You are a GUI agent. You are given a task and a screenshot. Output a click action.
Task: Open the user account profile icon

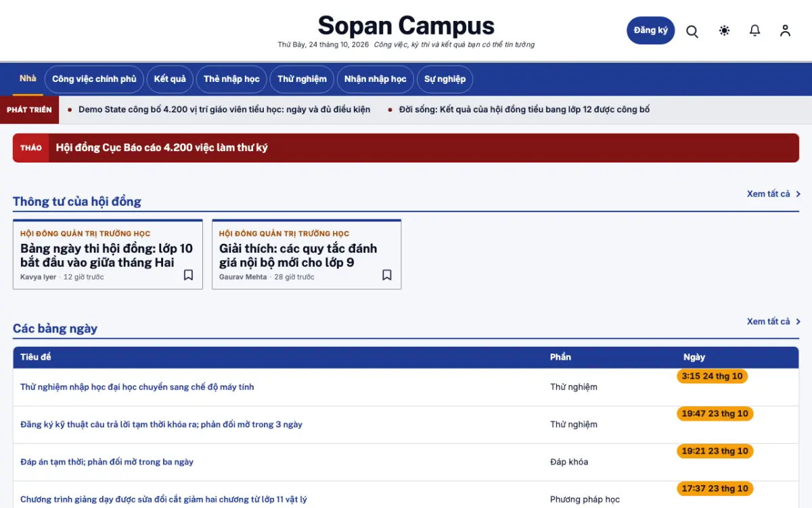785,30
